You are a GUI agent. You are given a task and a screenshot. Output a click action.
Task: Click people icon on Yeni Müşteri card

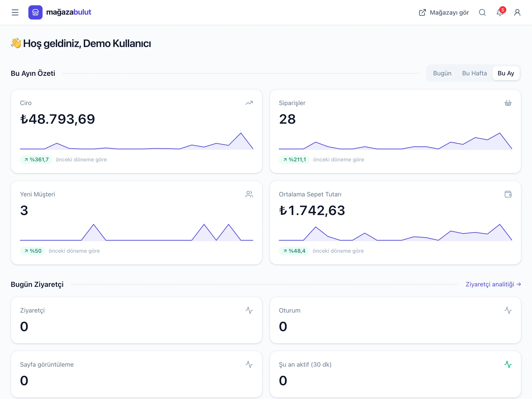click(x=249, y=194)
